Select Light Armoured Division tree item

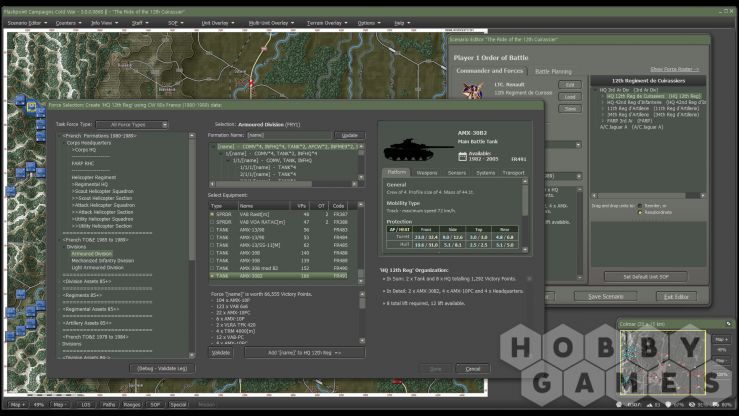[98, 268]
